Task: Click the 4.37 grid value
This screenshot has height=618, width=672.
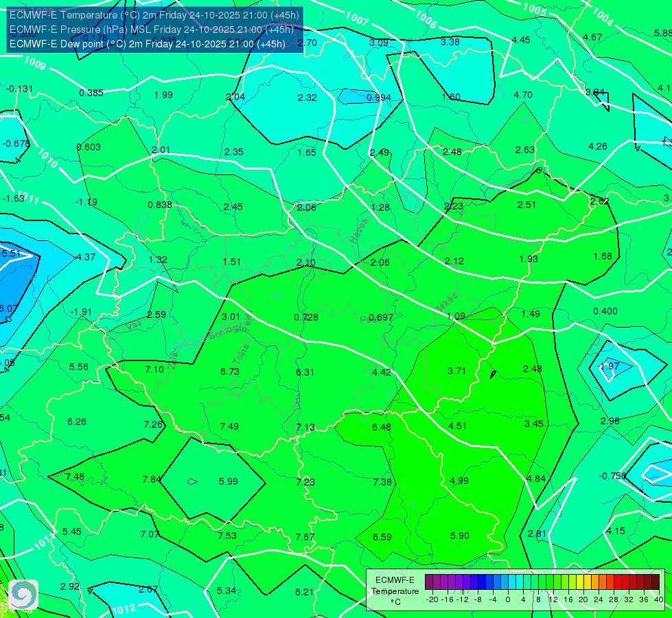Action: tap(86, 257)
